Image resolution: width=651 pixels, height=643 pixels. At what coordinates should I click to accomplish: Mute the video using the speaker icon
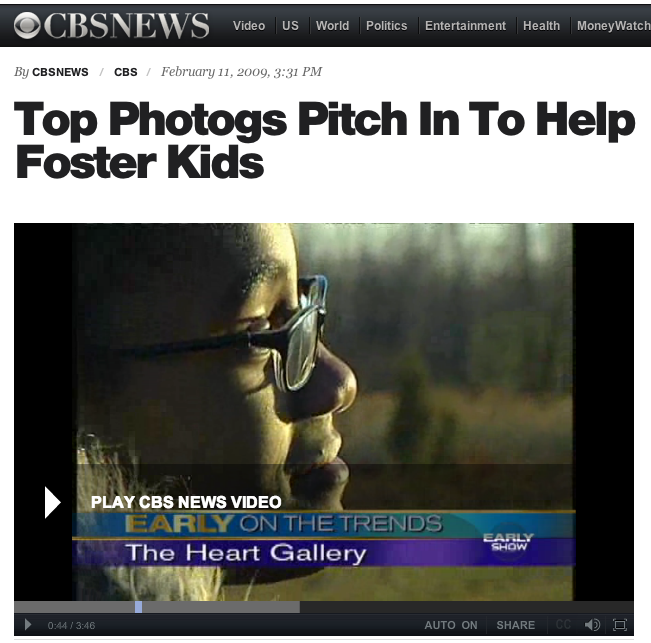(x=592, y=625)
